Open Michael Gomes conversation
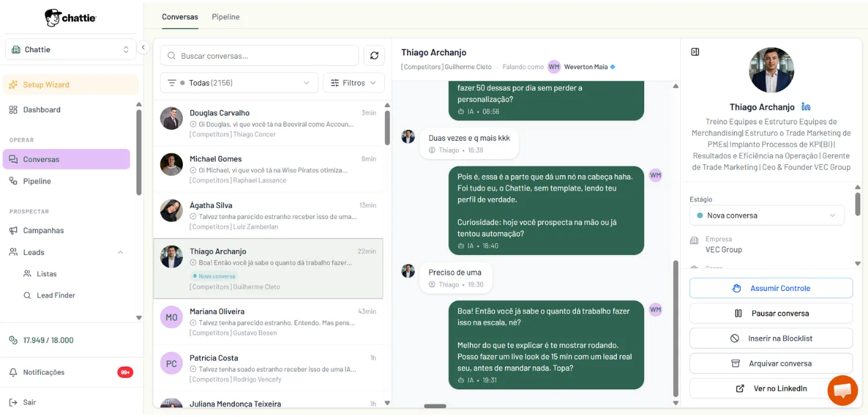The width and height of the screenshot is (868, 417). tap(268, 169)
